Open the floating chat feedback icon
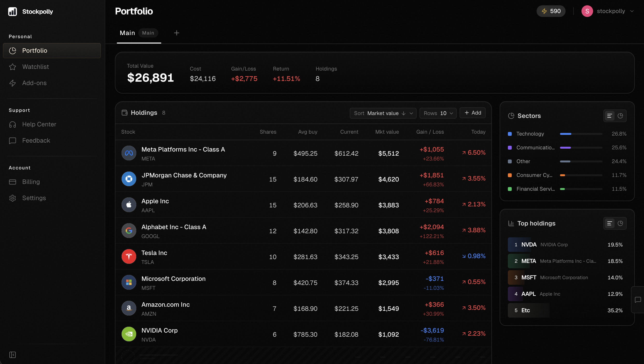644x364 pixels. click(638, 300)
